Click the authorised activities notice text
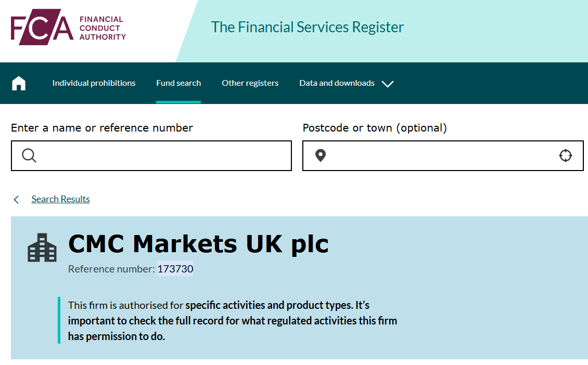 [232, 320]
